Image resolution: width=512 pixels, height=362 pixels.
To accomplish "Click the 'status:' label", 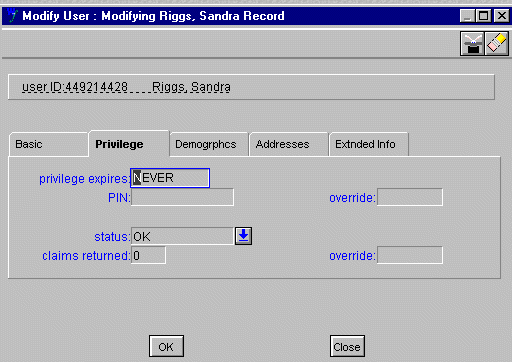I will click(x=112, y=237).
